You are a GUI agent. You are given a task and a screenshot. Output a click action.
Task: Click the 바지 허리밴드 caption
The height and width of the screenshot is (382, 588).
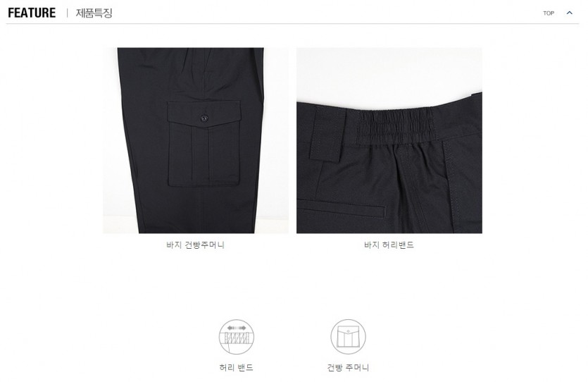(x=389, y=245)
